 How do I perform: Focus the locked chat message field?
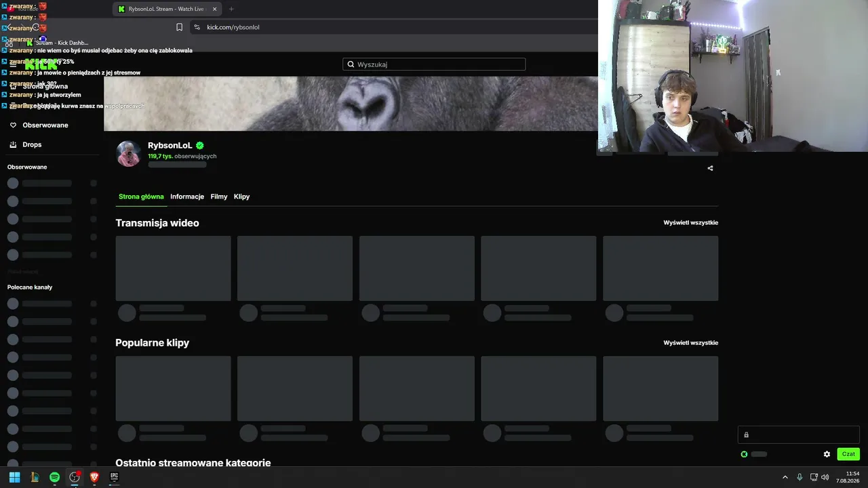pos(799,435)
